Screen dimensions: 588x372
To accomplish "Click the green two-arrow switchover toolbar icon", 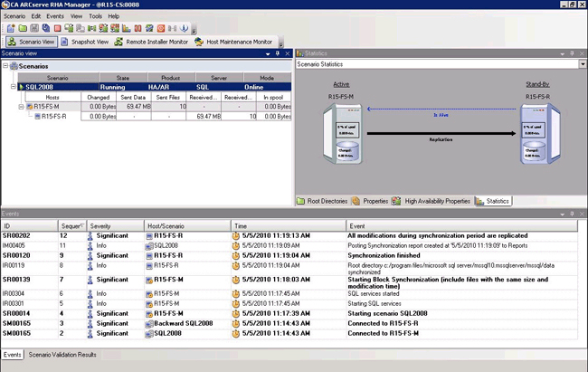I will click(x=91, y=28).
